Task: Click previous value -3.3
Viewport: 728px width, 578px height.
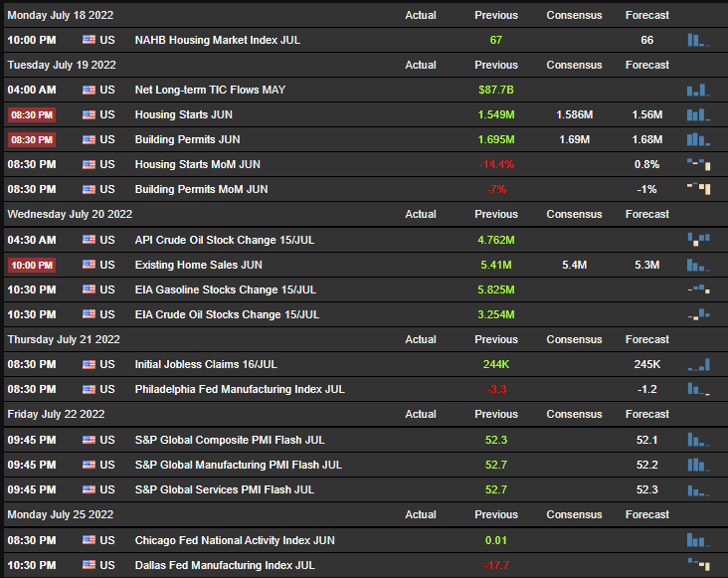Action: [496, 389]
